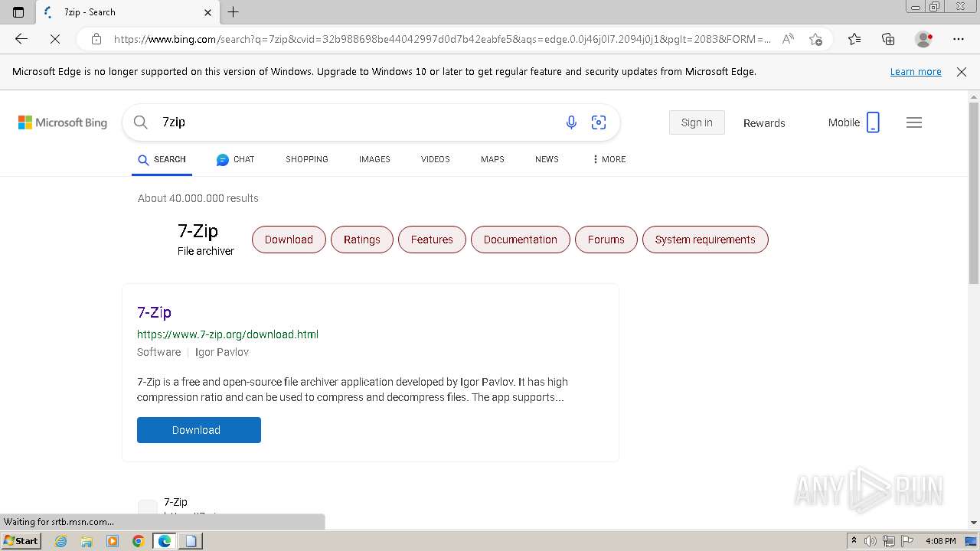The height and width of the screenshot is (551, 980).
Task: Click the blue Download button
Action: [199, 430]
